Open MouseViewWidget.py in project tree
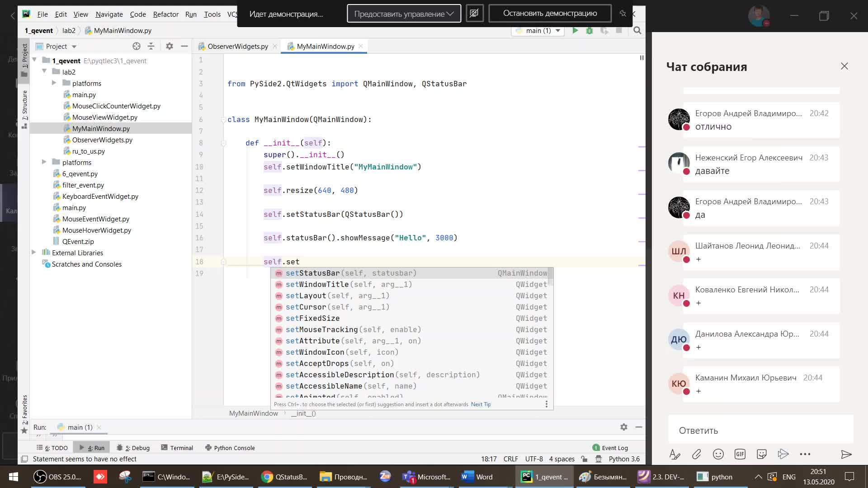 click(104, 117)
